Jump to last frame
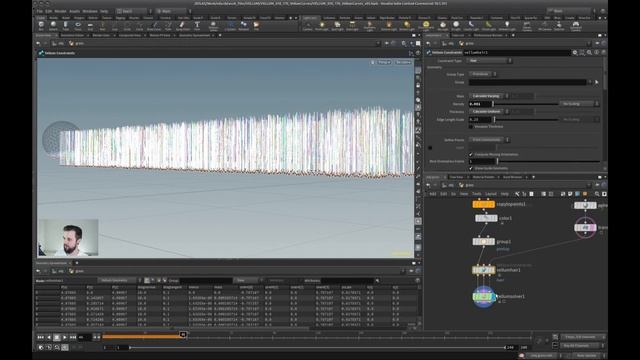Image resolution: width=640 pixels, height=360 pixels. (x=73, y=337)
